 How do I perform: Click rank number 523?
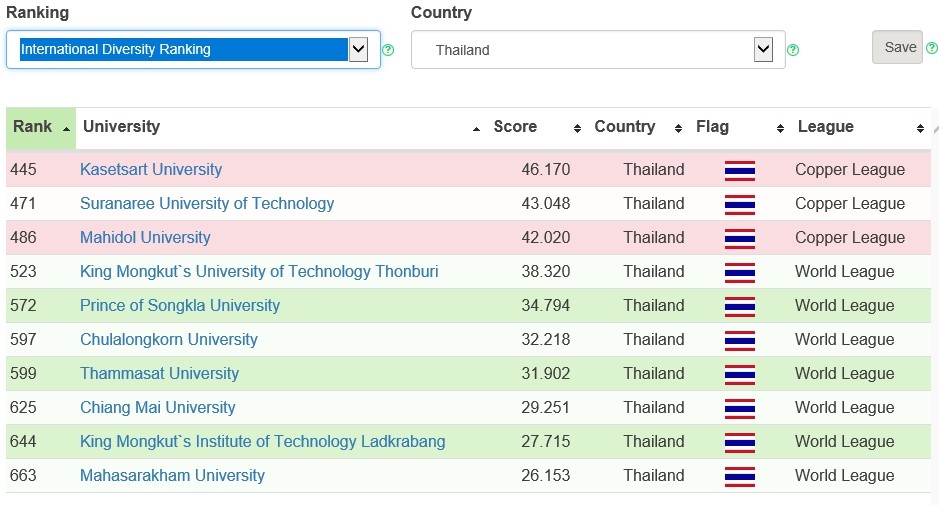pyautogui.click(x=23, y=272)
